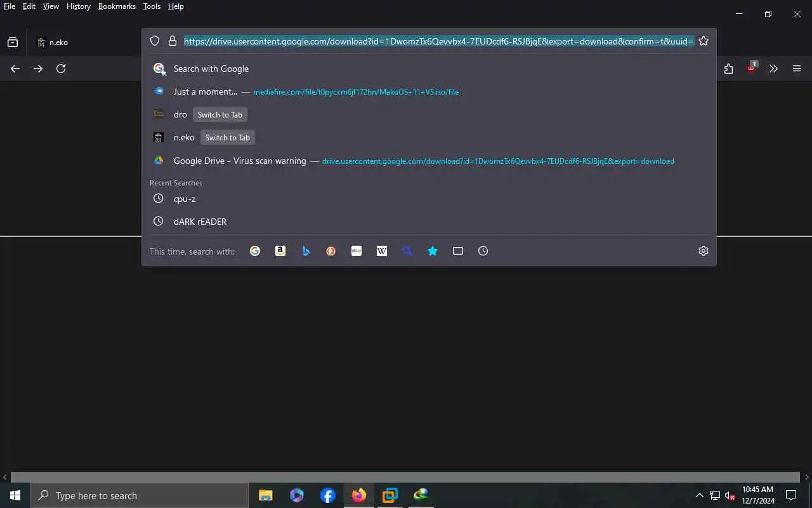
Task: Click the muted volume tray icon
Action: point(730,495)
